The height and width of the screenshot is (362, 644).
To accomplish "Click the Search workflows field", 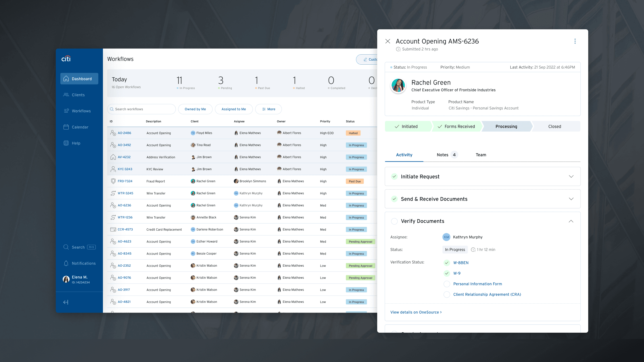I will pyautogui.click(x=141, y=109).
